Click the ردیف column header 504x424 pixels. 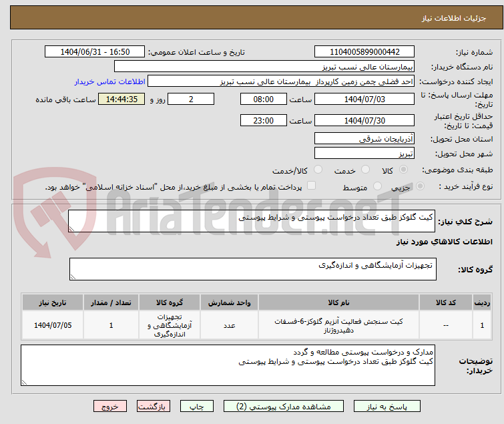click(482, 302)
